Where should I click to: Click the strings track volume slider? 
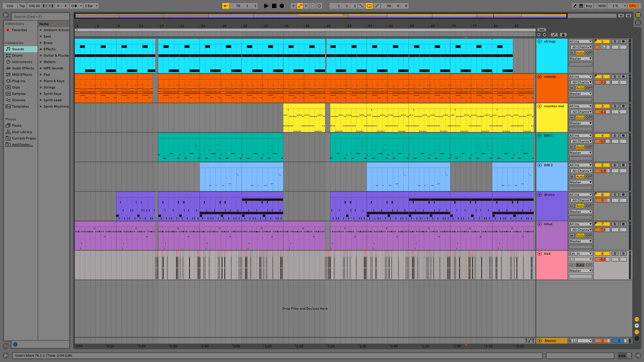tap(602, 47)
